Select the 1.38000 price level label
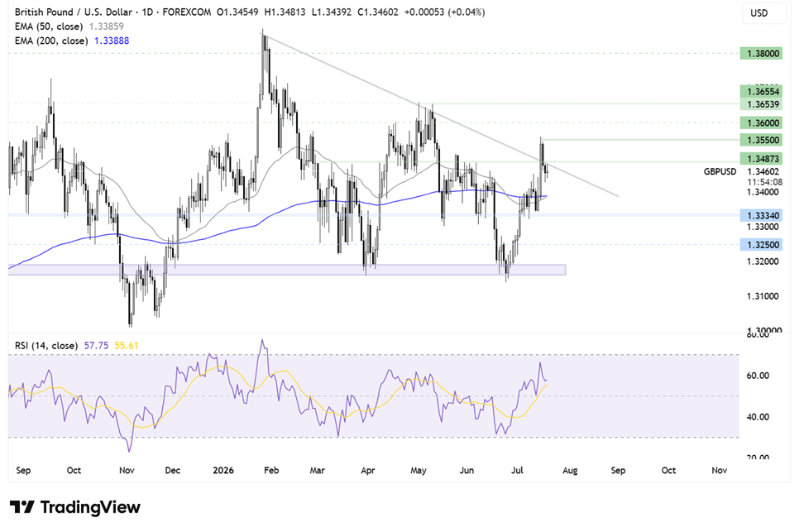The image size is (799, 532). (x=761, y=54)
